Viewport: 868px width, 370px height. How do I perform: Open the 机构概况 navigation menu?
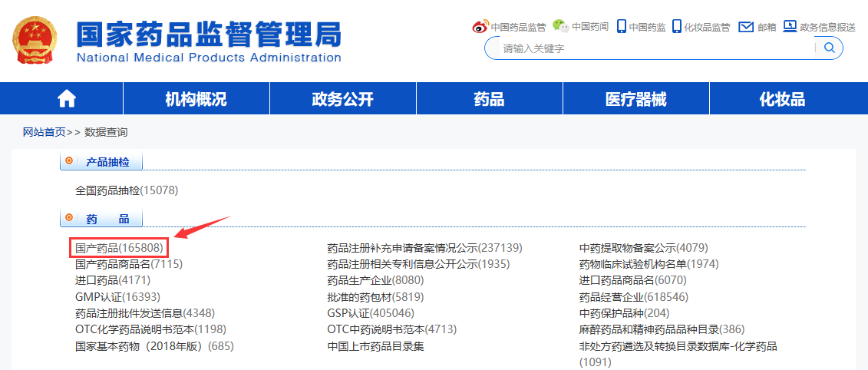pos(196,99)
